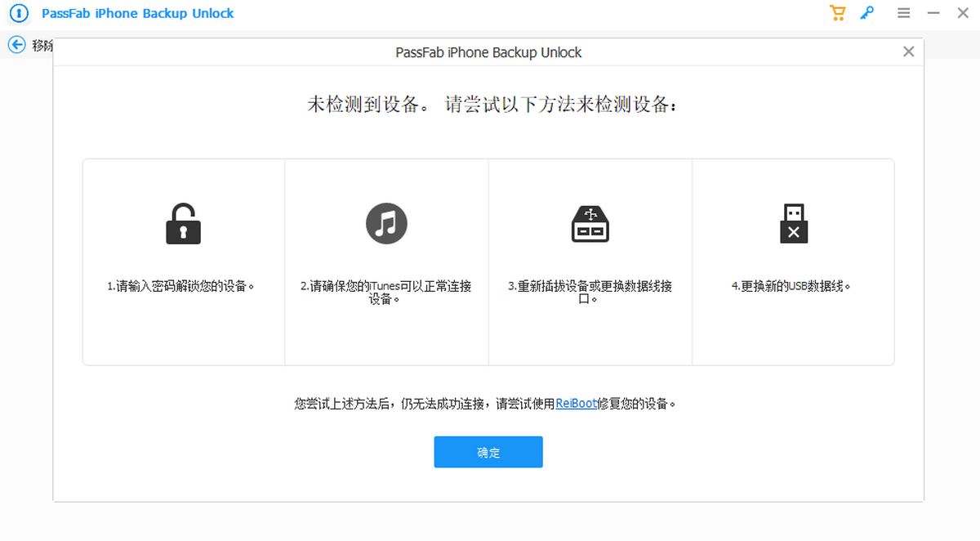The width and height of the screenshot is (980, 541).
Task: Click text '1.请输入密码解锁您的设备。'
Action: point(181,287)
